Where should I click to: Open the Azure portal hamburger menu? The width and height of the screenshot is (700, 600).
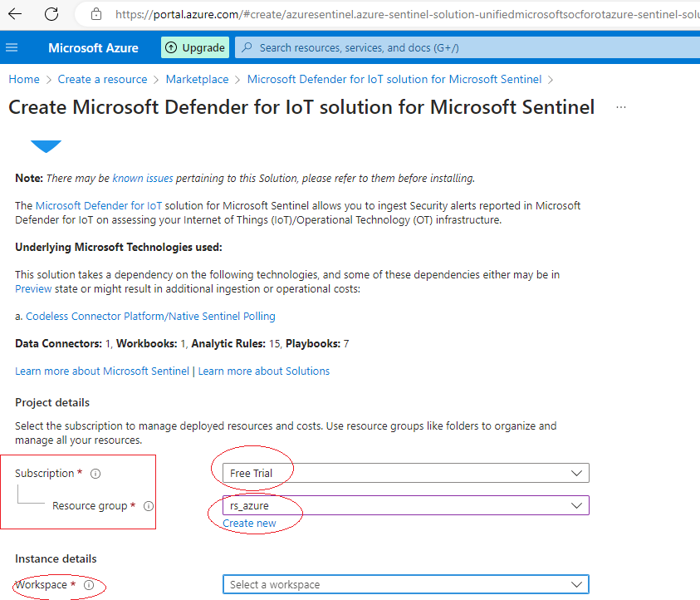pyautogui.click(x=11, y=47)
